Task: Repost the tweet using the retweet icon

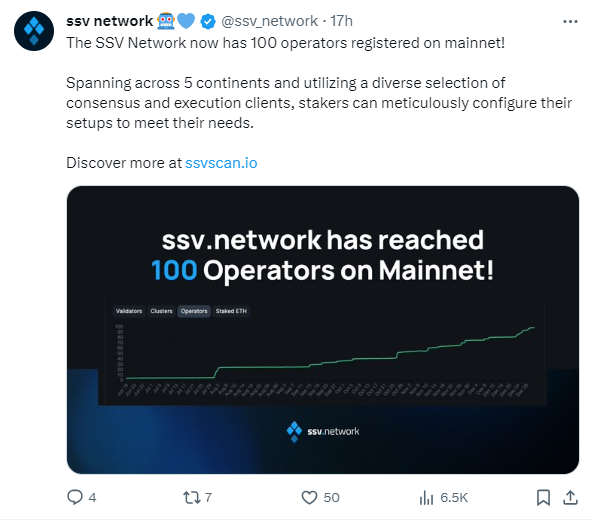Action: point(192,497)
